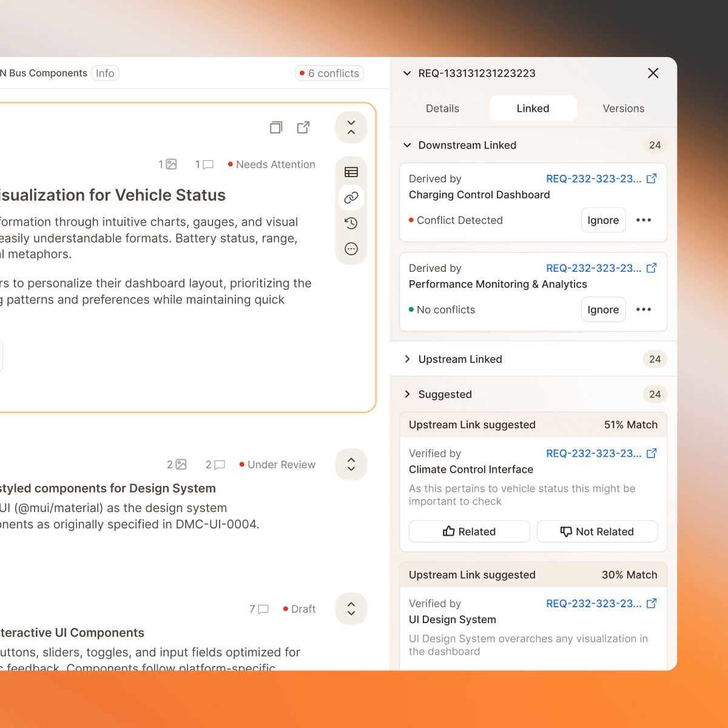Collapse the Downstream Linked section
The image size is (728, 728).
coord(407,145)
